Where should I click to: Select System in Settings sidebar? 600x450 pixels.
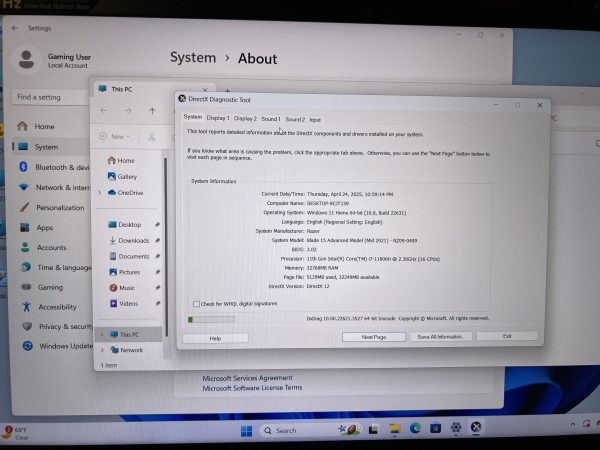point(52,147)
